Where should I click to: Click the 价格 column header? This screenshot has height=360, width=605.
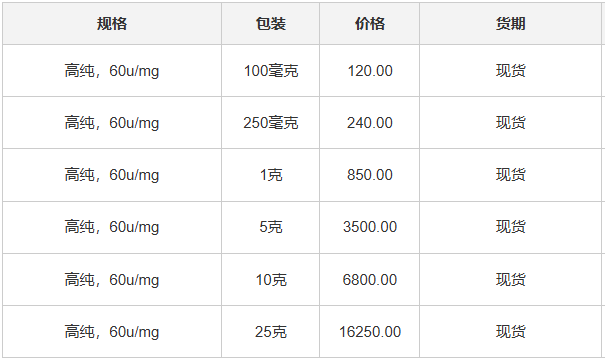click(x=370, y=24)
